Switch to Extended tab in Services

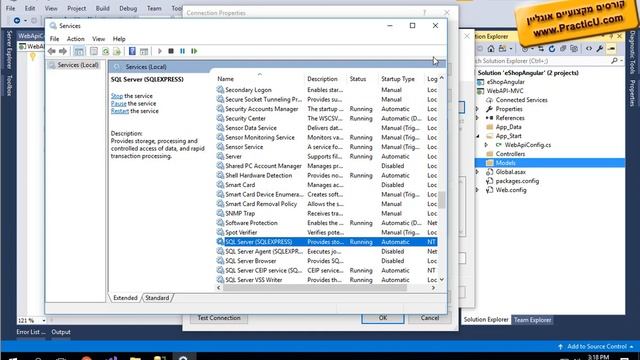click(x=125, y=298)
